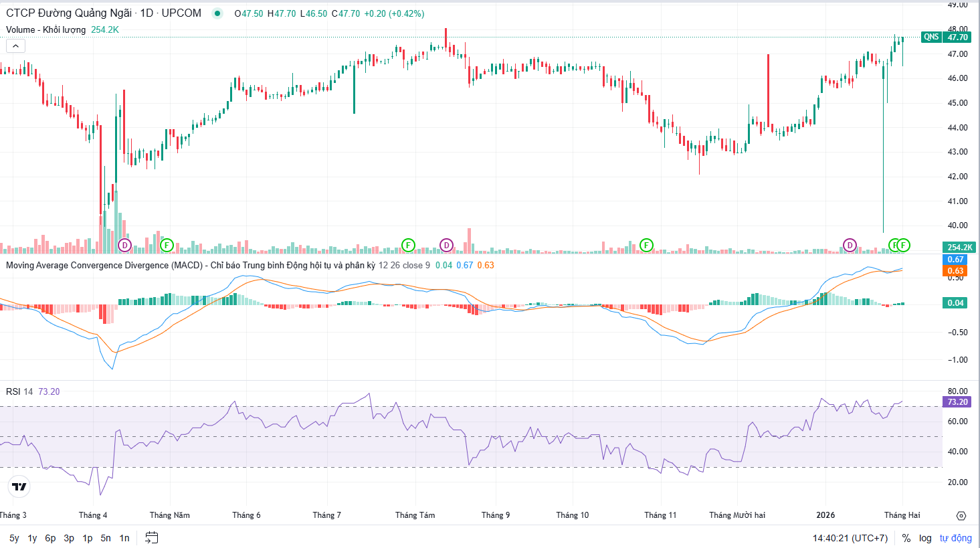The width and height of the screenshot is (980, 548).
Task: Click the 1n time range button
Action: 124,538
